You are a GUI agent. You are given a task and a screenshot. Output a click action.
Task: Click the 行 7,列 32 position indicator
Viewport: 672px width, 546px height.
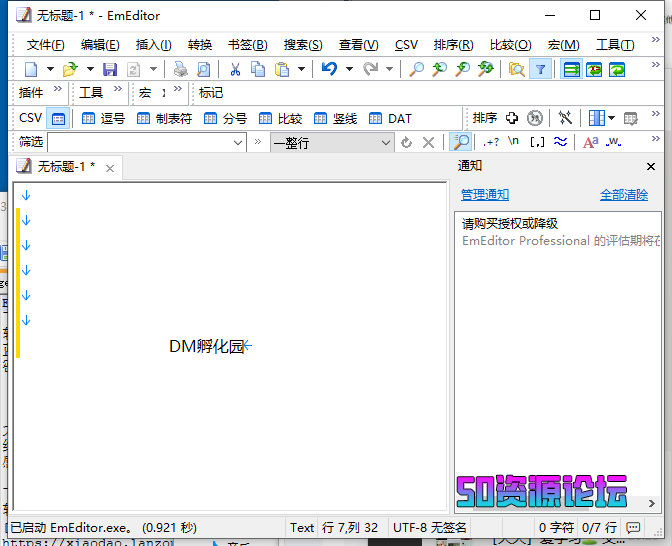pos(350,528)
